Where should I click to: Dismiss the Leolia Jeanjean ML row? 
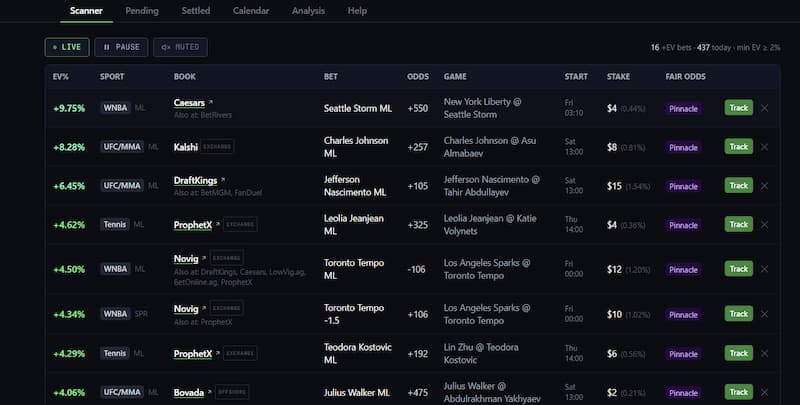[x=764, y=224]
